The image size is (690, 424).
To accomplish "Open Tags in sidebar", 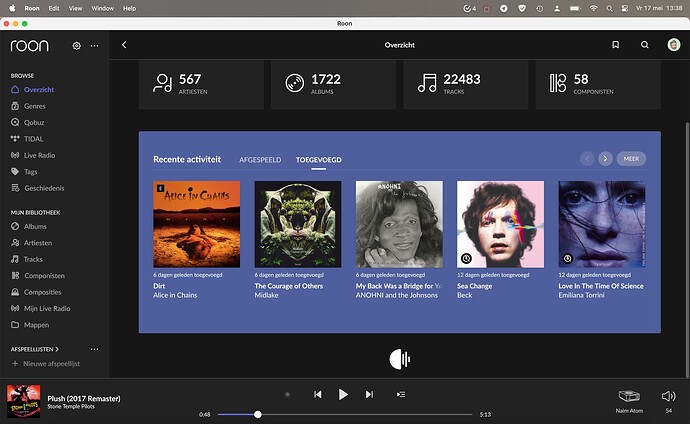I will point(24,172).
